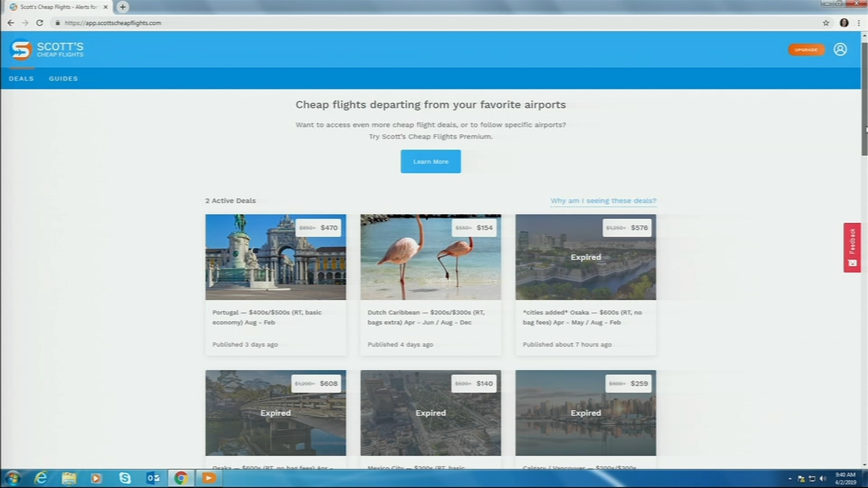This screenshot has height=488, width=868.
Task: Switch to the Guides tab
Action: 63,79
